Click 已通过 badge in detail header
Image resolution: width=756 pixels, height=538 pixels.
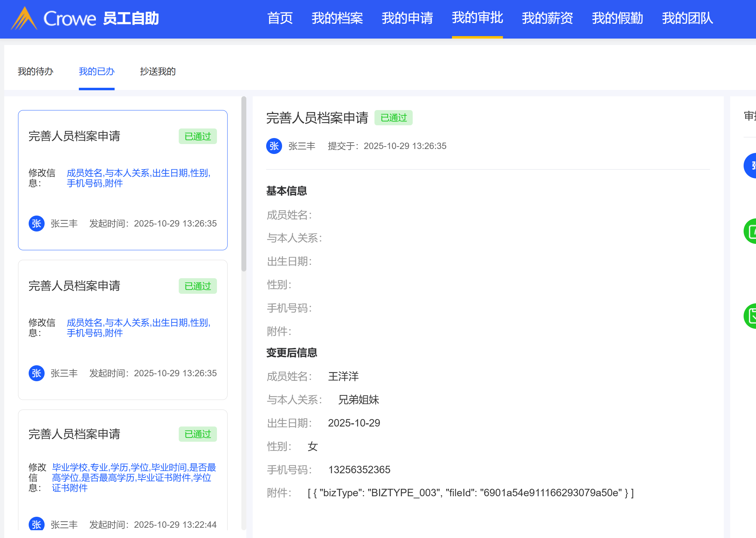[x=394, y=118]
